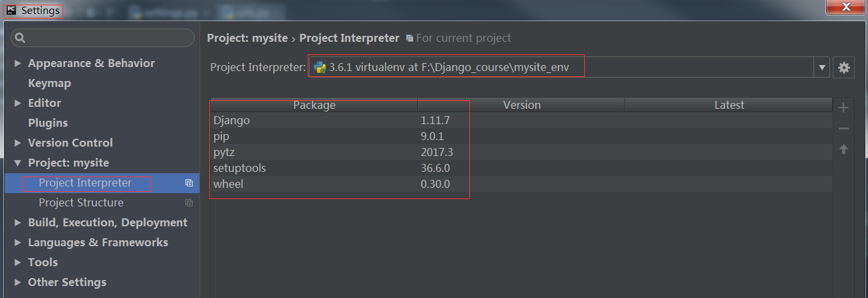Click the PyCharm icon in title bar
868x298 pixels.
point(11,10)
